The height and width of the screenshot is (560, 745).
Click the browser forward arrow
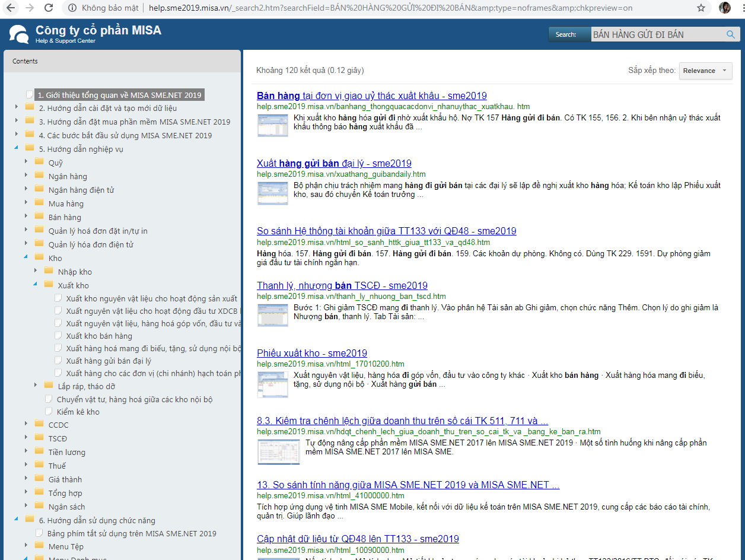30,8
